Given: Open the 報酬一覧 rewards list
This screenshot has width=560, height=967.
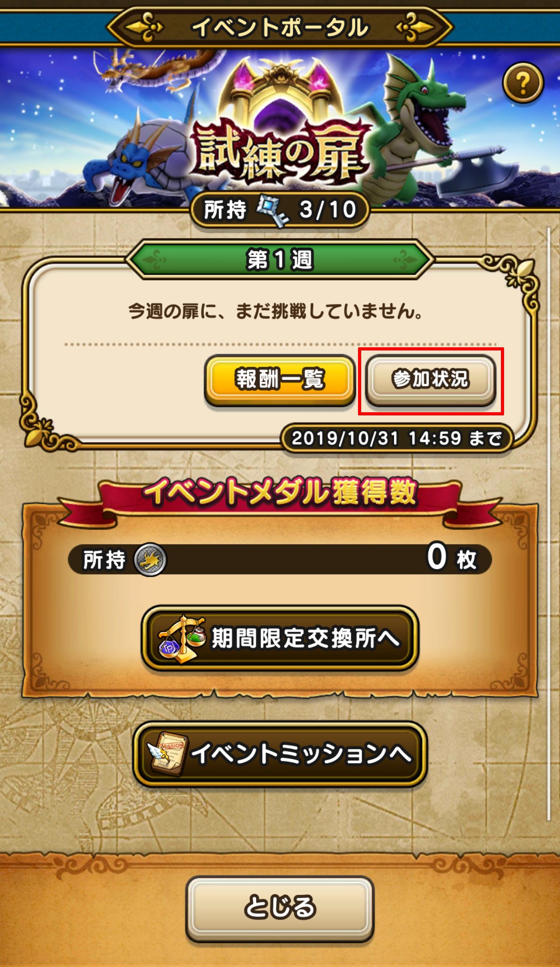Looking at the screenshot, I should coord(280,379).
